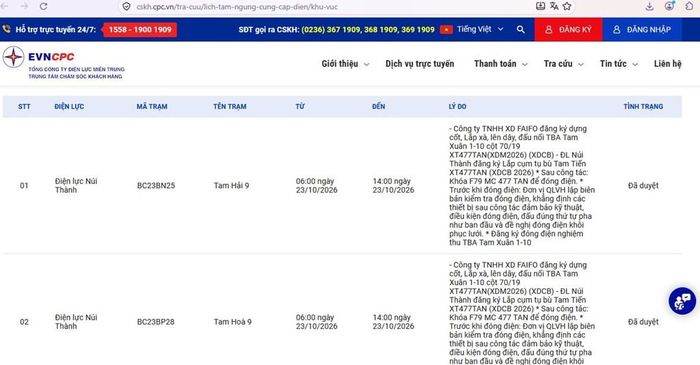Click 14:00 end time in row 02
Screen dimensions: 700x365
393,322
